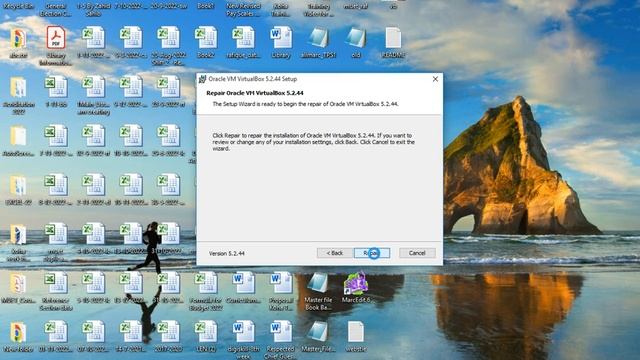Viewport: 640px width, 360px height.
Task: Select the Book2 Excel workbook icon
Action: (x=206, y=38)
